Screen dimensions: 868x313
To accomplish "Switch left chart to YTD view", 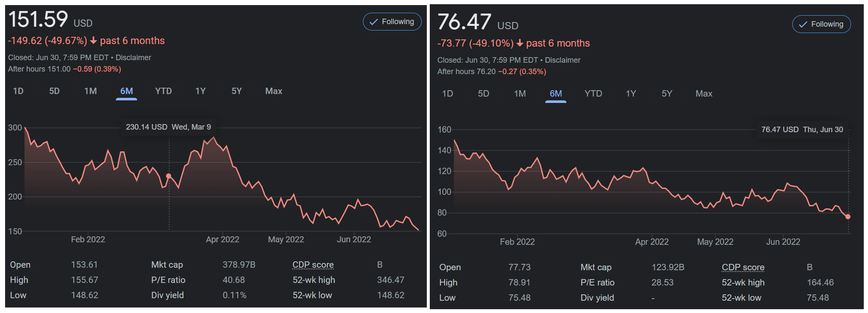I will [x=163, y=91].
